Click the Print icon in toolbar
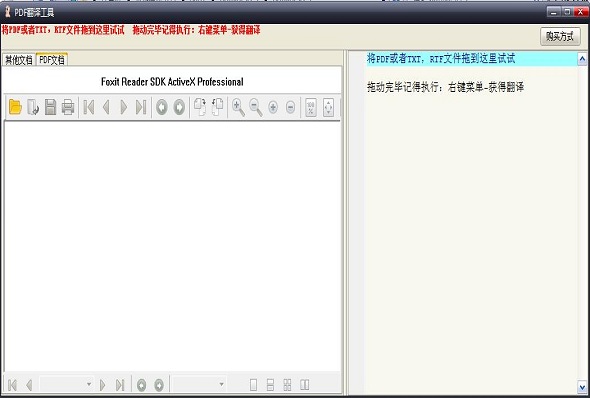The height and width of the screenshot is (398, 590). point(68,107)
